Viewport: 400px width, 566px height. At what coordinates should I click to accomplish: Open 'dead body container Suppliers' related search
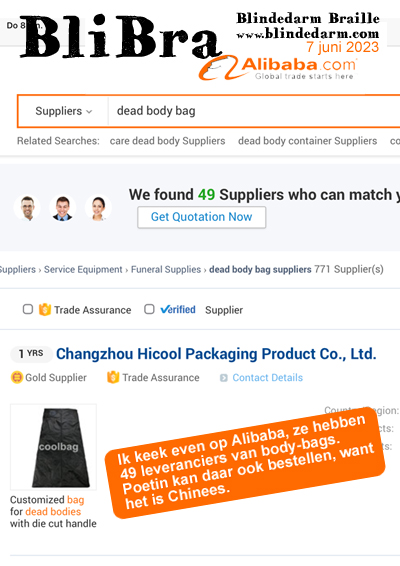[x=308, y=141]
